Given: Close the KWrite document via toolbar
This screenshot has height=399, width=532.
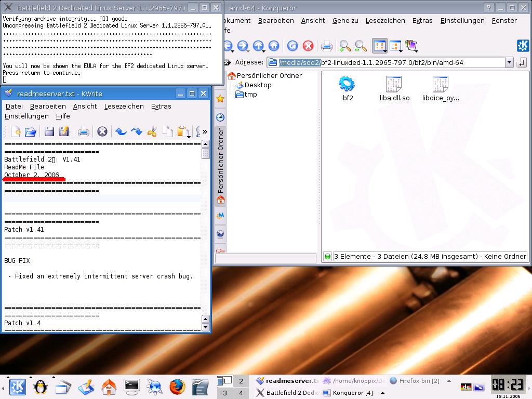Looking at the screenshot, I should pos(102,131).
